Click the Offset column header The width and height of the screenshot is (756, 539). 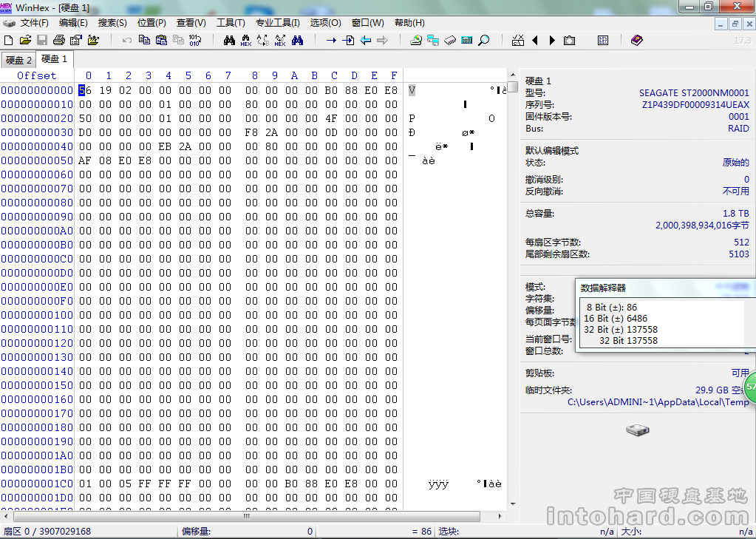(37, 75)
